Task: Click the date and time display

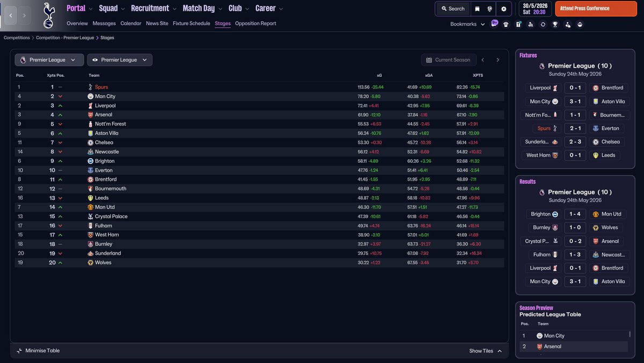Action: [x=535, y=9]
